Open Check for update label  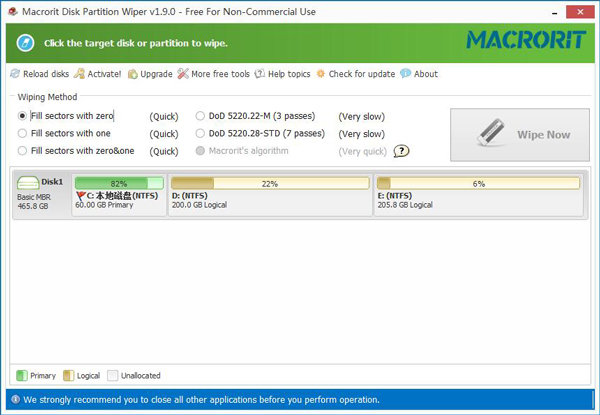(x=362, y=74)
